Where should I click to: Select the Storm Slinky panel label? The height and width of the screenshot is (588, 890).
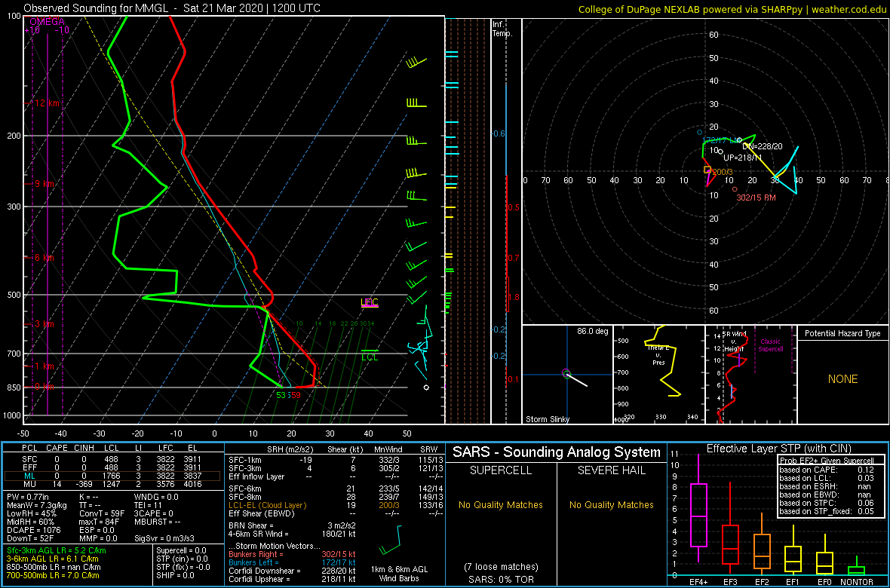click(x=548, y=419)
